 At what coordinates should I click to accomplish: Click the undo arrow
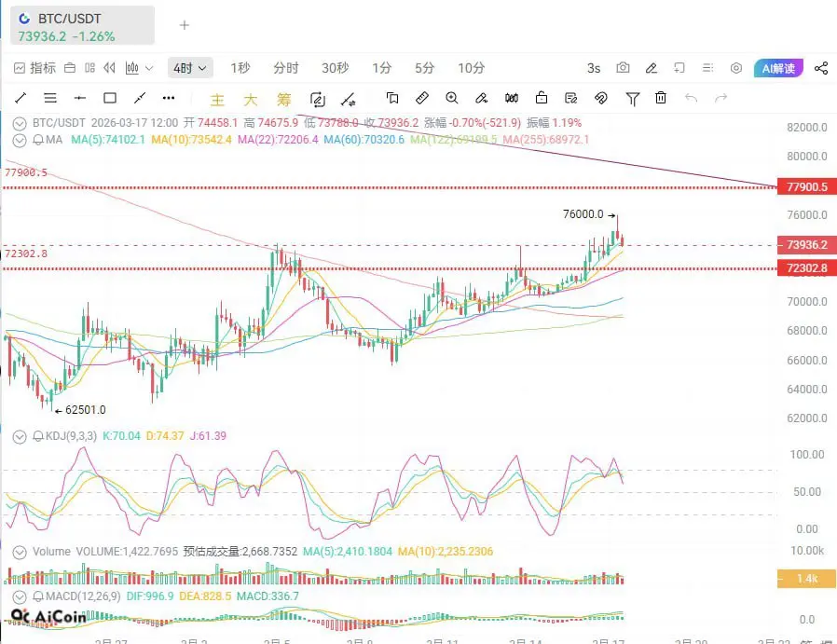pyautogui.click(x=692, y=98)
